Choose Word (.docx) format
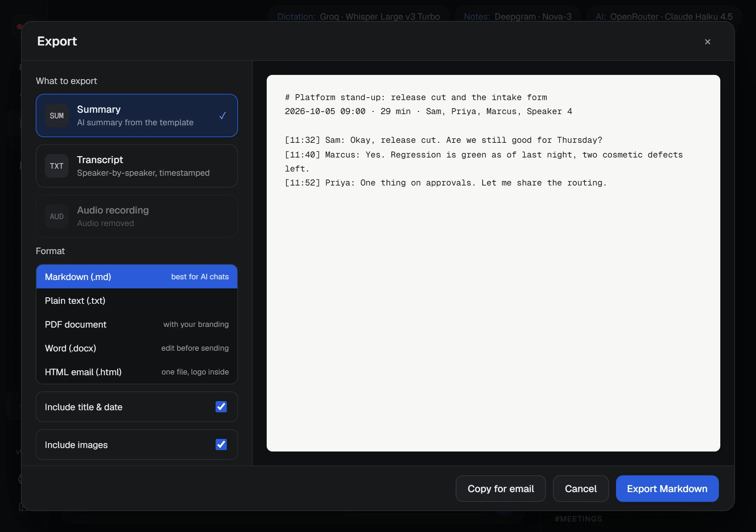The image size is (756, 532). [137, 348]
